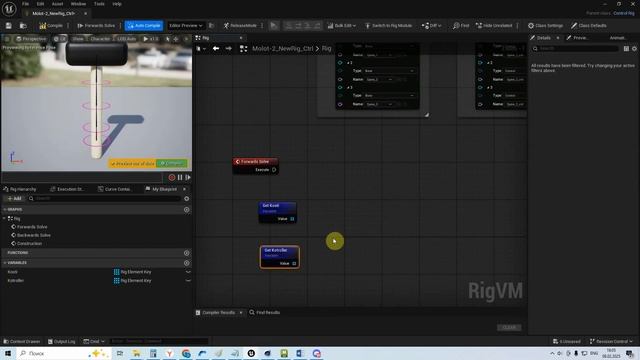Click the red record button

coord(172,177)
